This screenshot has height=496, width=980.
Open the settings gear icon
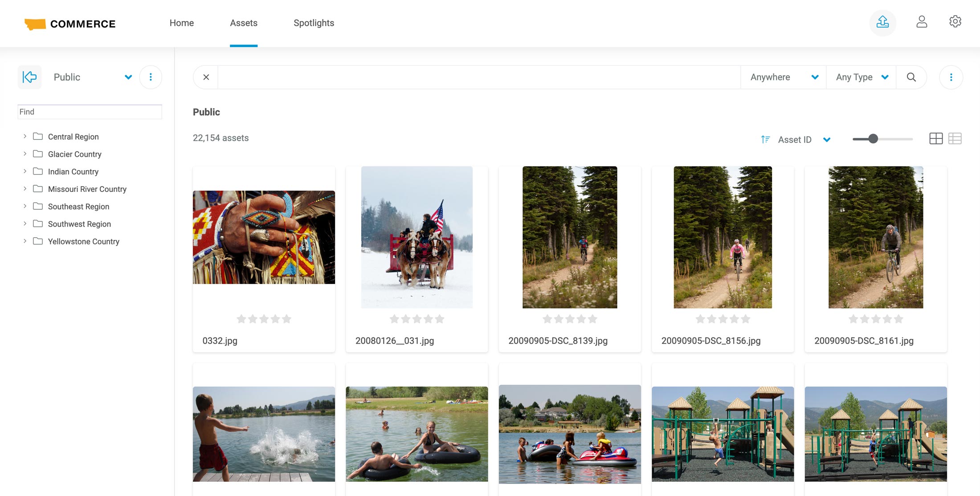coord(955,21)
